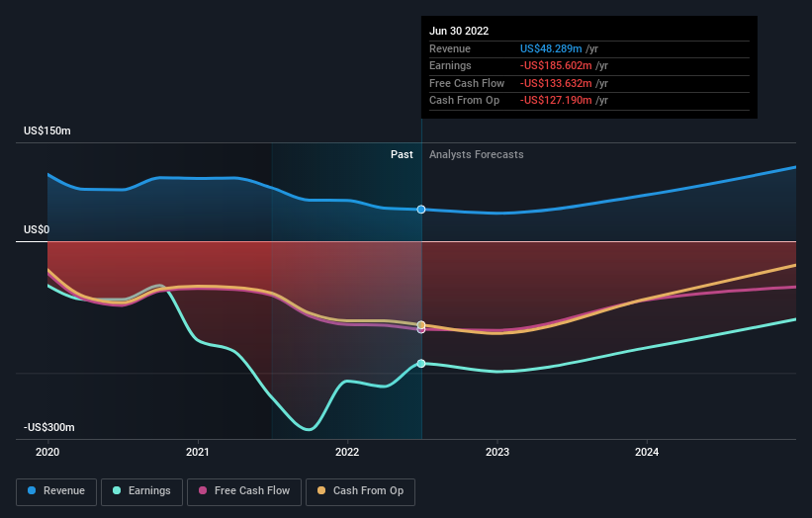Toggle the Free Cash Flow legend series

coord(244,491)
